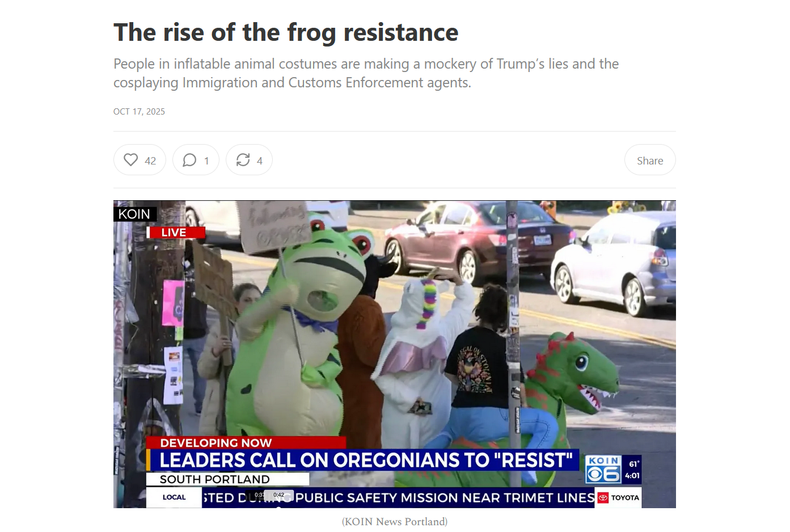Click the restack count of 4
Image resolution: width=790 pixels, height=532 pixels.
coord(260,161)
